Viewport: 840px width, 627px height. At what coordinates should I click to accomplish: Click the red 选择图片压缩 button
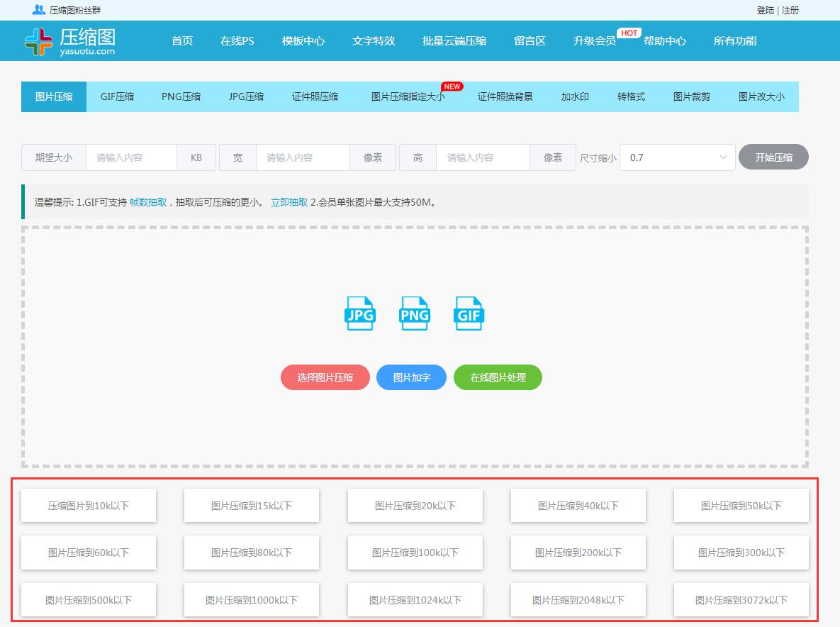click(325, 377)
